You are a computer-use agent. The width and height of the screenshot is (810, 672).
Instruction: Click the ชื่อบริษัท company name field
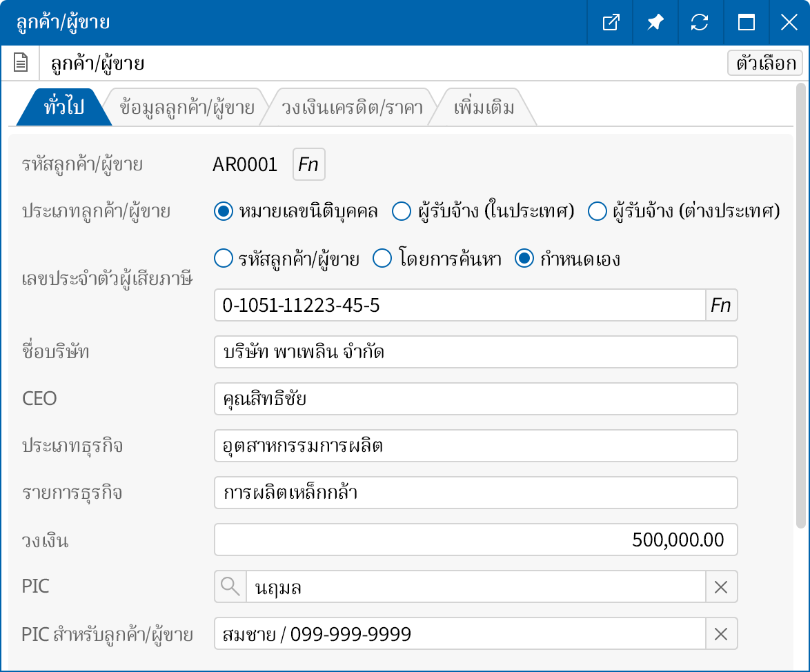[475, 353]
